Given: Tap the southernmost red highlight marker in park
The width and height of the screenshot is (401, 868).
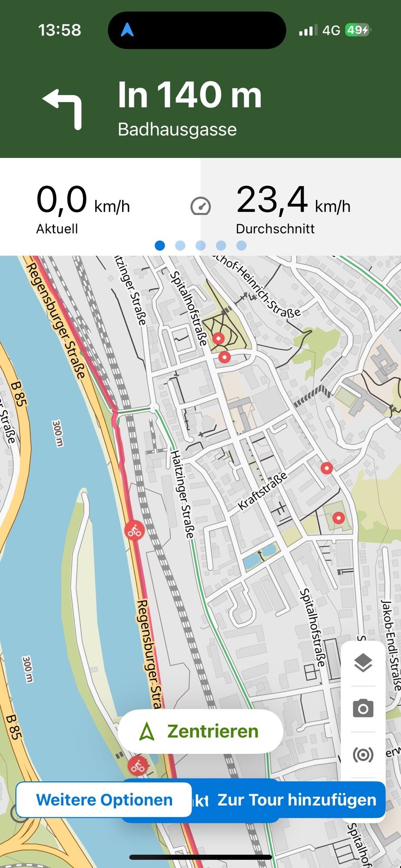Looking at the screenshot, I should click(x=338, y=518).
